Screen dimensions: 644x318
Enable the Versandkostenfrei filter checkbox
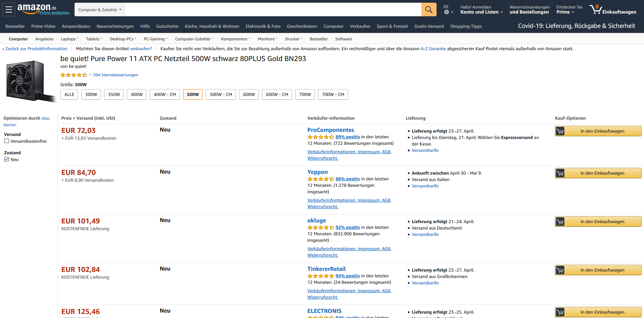pos(6,141)
